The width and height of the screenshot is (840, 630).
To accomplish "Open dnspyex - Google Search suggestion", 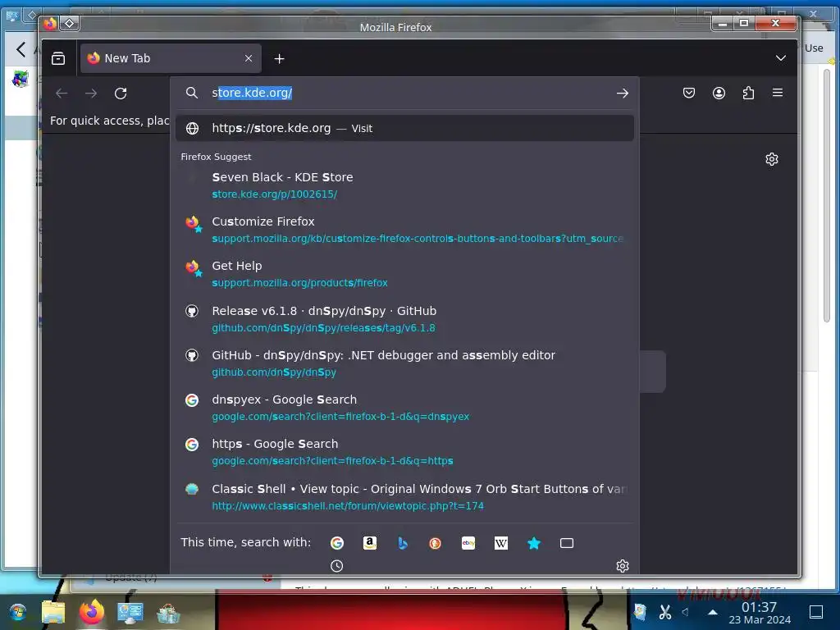I will [x=404, y=409].
